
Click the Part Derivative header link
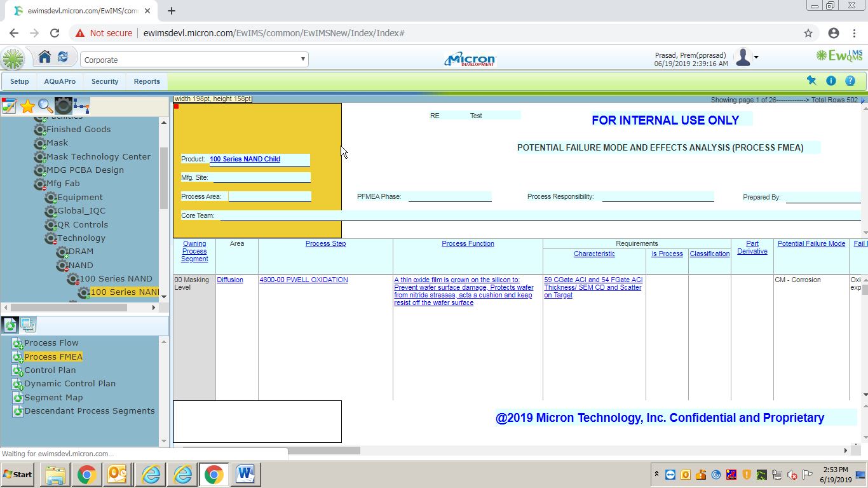[x=752, y=247]
